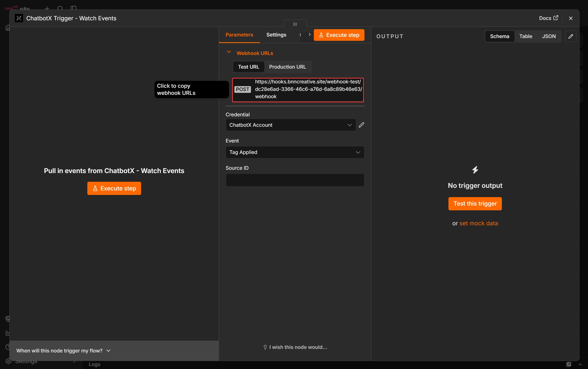Click the lightning bolt trigger icon
This screenshot has height=369, width=588.
coord(475,170)
